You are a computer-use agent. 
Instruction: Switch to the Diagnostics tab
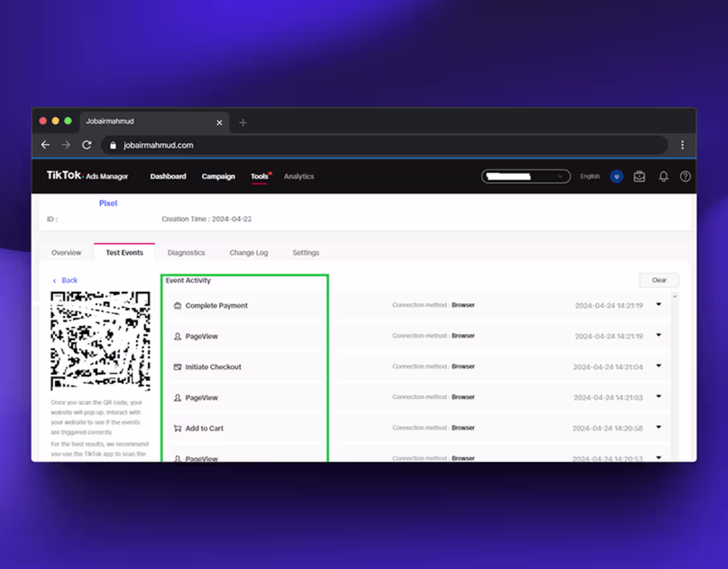pos(186,252)
